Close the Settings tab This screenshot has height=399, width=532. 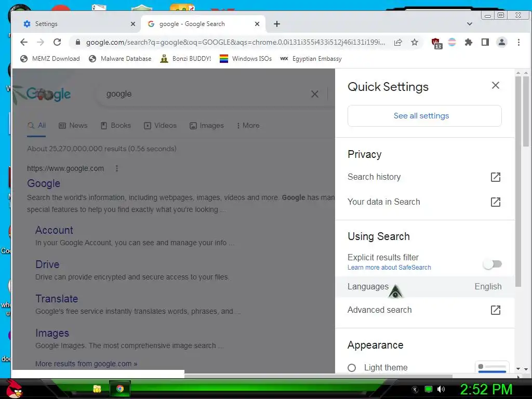pos(133,24)
